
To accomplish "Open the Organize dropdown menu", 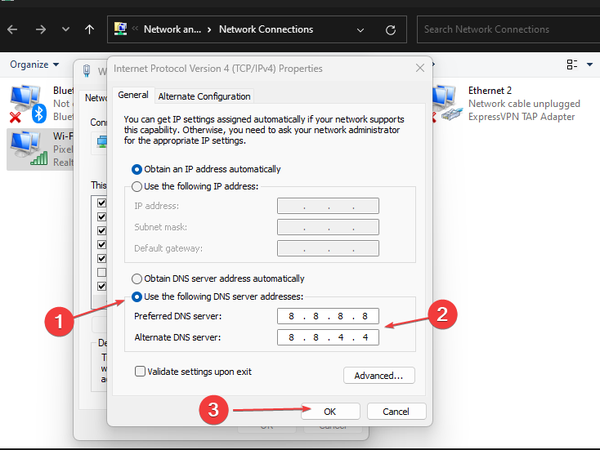I will [34, 64].
